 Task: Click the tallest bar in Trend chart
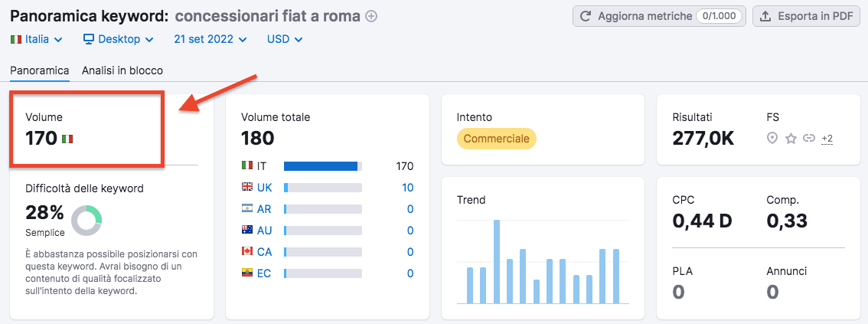coord(497,261)
